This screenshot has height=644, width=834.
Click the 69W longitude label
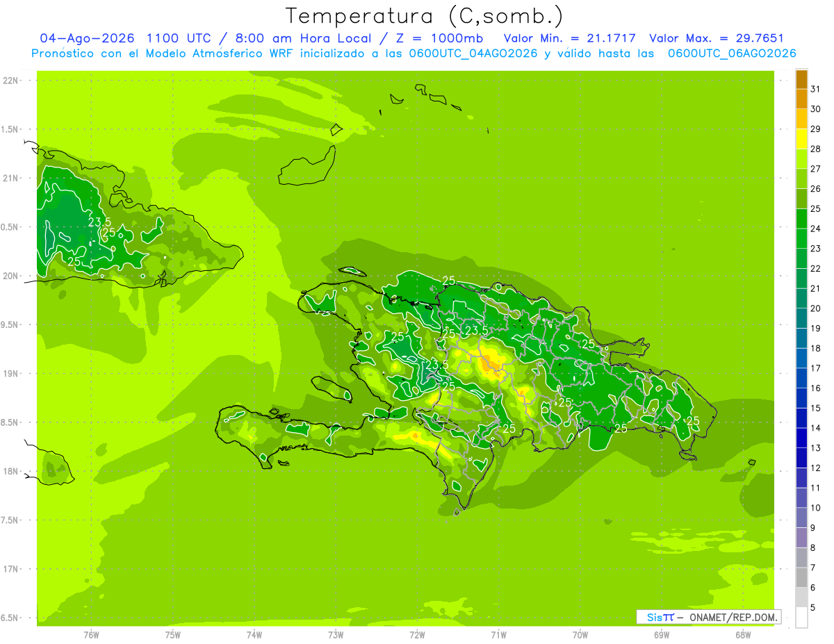click(662, 635)
